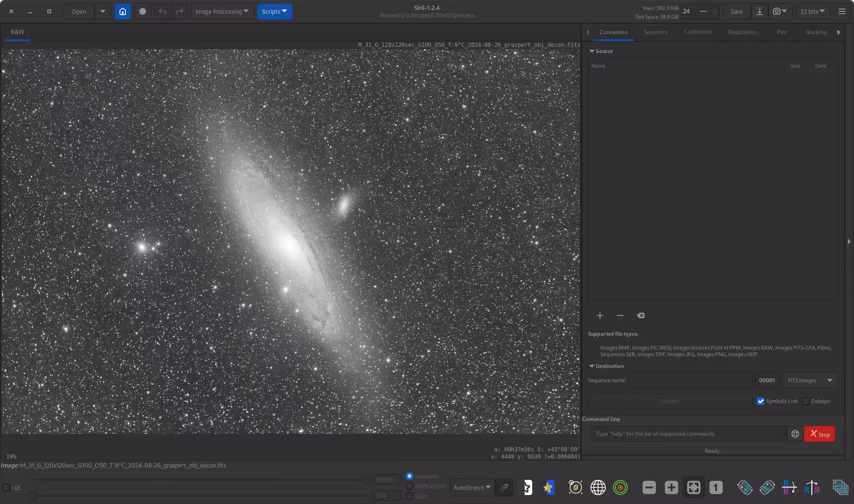Redo action arrow icon
Image resolution: width=854 pixels, height=504 pixels.
(180, 11)
